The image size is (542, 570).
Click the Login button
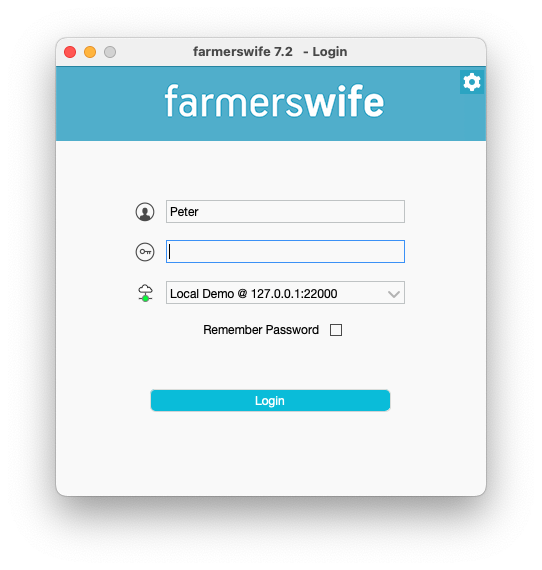[270, 400]
